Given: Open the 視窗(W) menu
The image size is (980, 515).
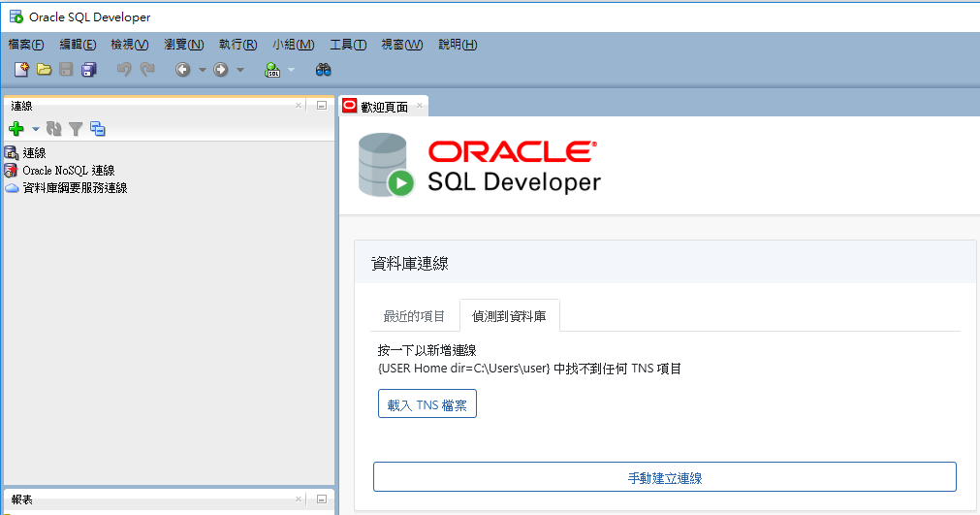Looking at the screenshot, I should (402, 45).
